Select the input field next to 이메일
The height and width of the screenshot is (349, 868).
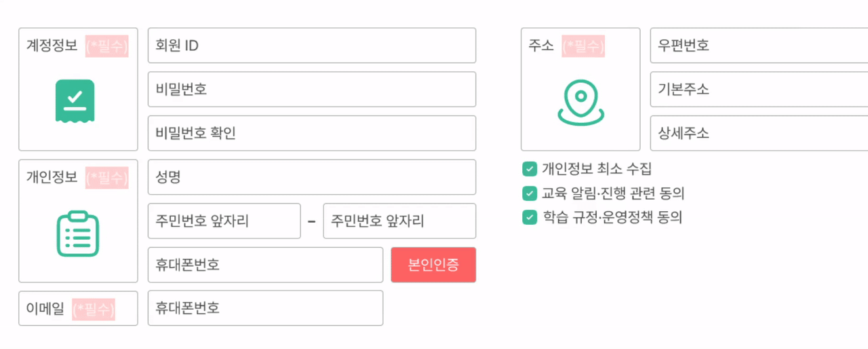coord(265,308)
